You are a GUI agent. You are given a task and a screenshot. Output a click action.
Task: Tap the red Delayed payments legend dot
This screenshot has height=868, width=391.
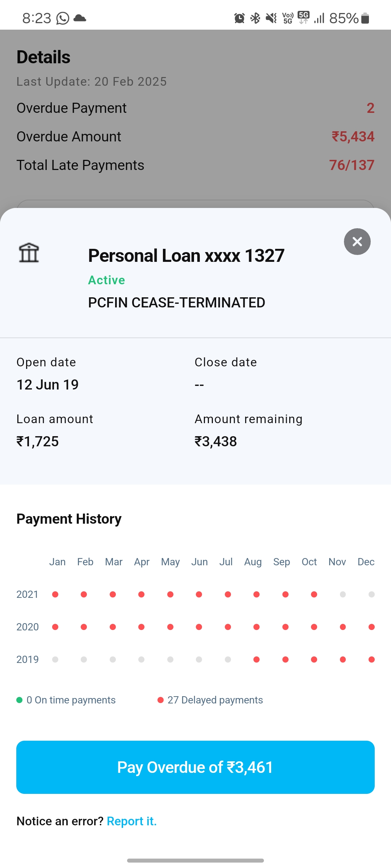[161, 700]
